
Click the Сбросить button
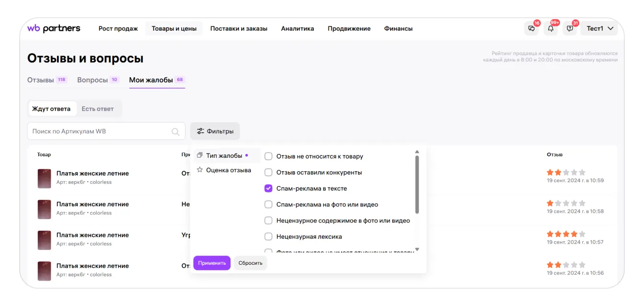[x=250, y=263]
